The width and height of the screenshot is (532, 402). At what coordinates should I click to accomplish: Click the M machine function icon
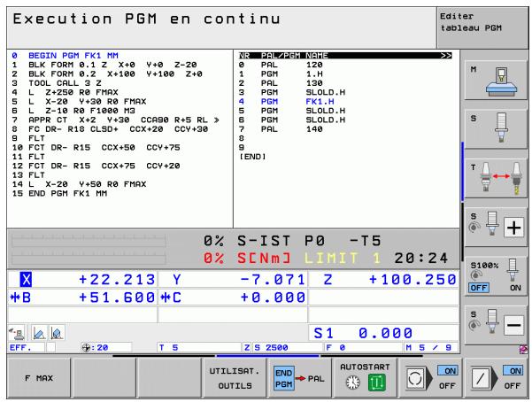tap(496, 80)
